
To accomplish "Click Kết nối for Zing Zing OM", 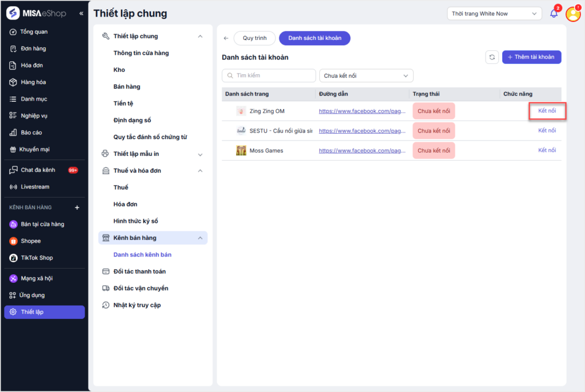I will click(547, 111).
